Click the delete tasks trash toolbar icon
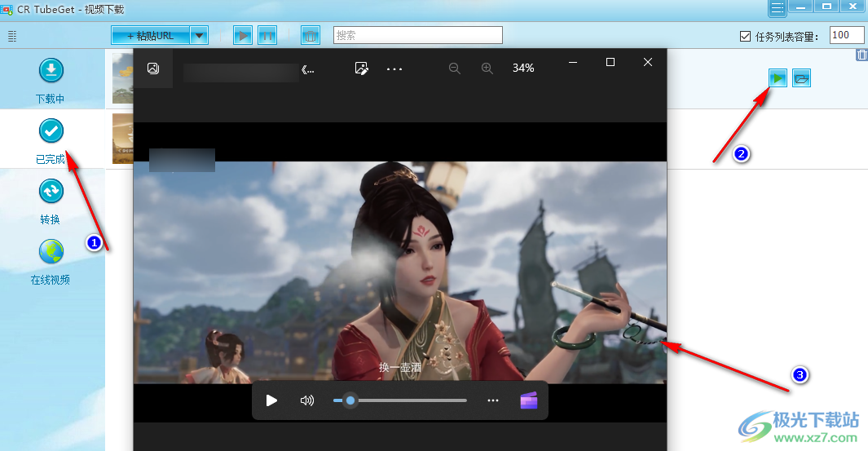 [x=311, y=35]
